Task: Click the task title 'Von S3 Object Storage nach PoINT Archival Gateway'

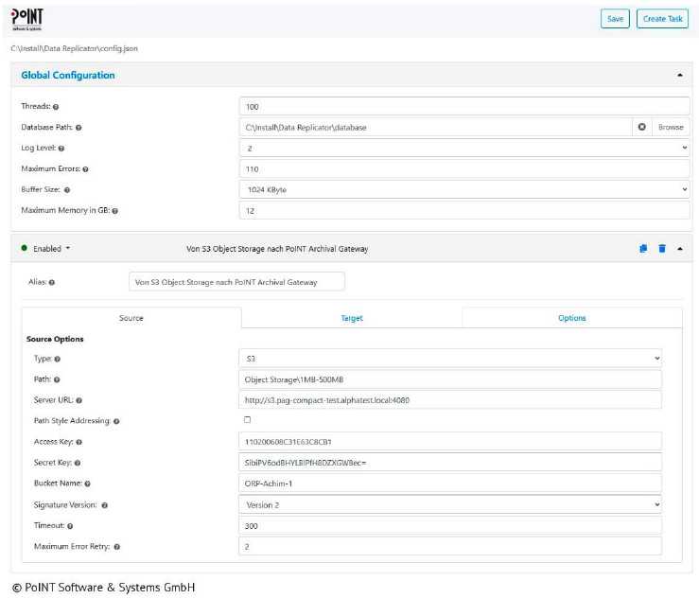Action: 277,249
